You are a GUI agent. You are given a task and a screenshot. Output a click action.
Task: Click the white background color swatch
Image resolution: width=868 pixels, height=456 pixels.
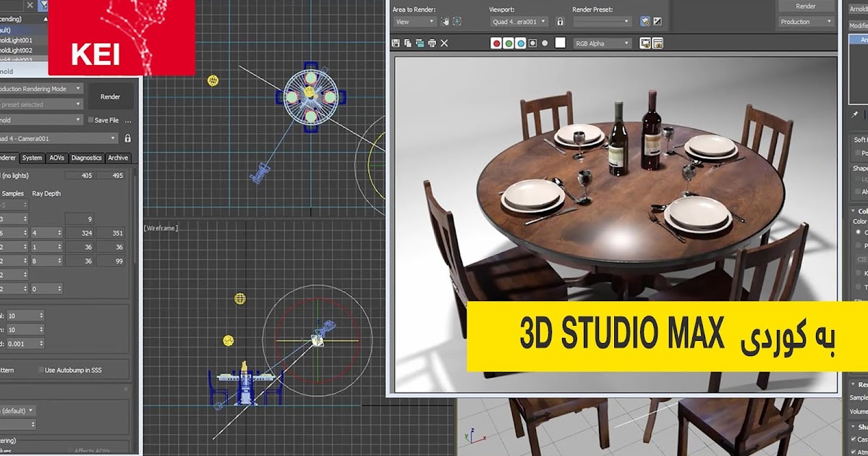[x=559, y=43]
